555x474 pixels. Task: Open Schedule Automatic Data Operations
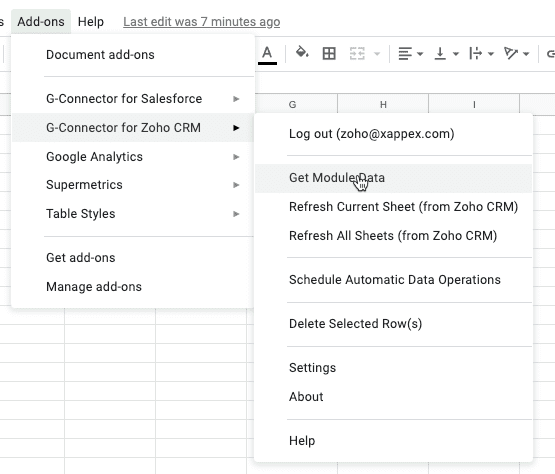tap(394, 280)
